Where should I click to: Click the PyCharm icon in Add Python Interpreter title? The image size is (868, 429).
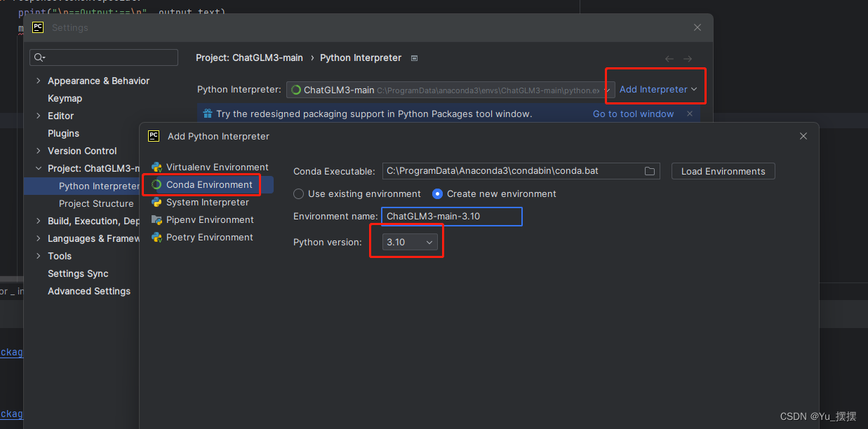[154, 136]
